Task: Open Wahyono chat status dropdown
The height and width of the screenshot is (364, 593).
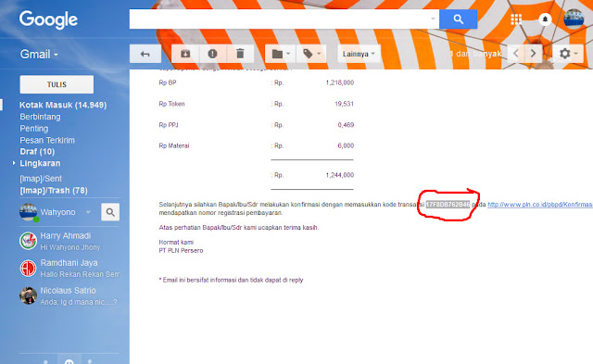Action: (88, 212)
